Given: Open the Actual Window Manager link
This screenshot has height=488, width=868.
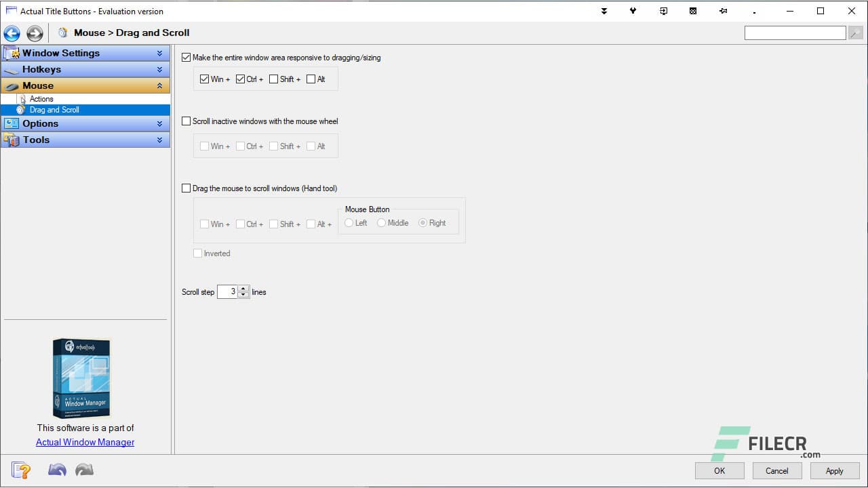Looking at the screenshot, I should click(x=85, y=442).
